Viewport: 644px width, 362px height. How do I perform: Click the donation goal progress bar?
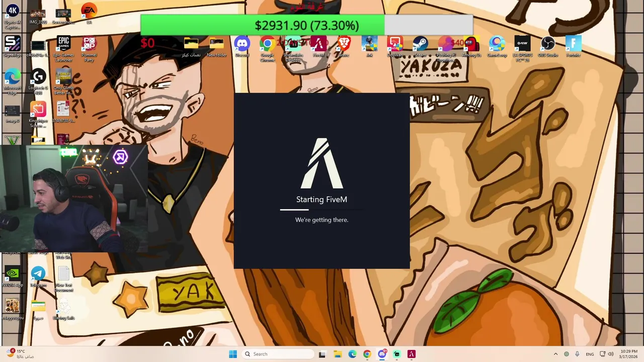click(307, 25)
